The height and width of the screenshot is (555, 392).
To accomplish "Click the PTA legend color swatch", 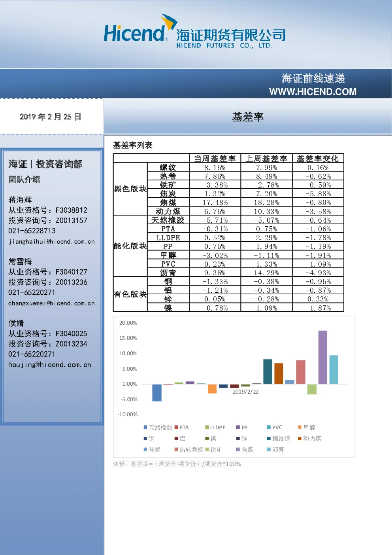I will point(176,427).
